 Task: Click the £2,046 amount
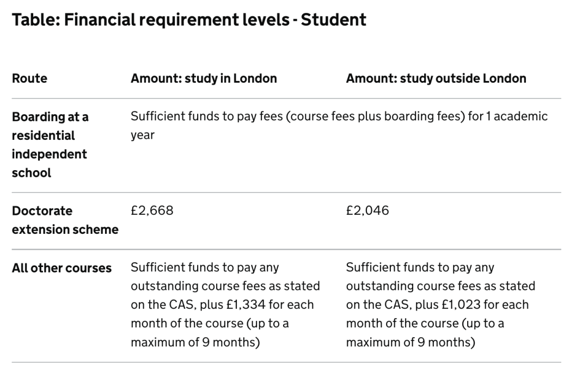367,210
